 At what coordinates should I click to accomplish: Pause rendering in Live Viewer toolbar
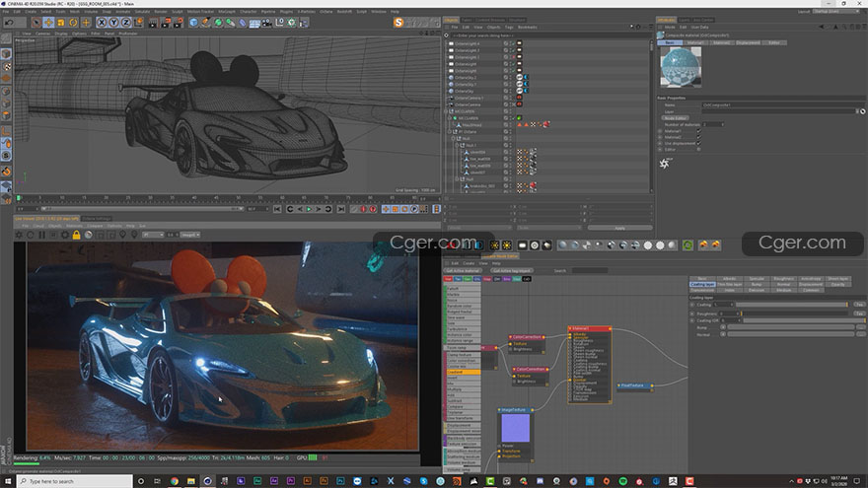click(41, 235)
